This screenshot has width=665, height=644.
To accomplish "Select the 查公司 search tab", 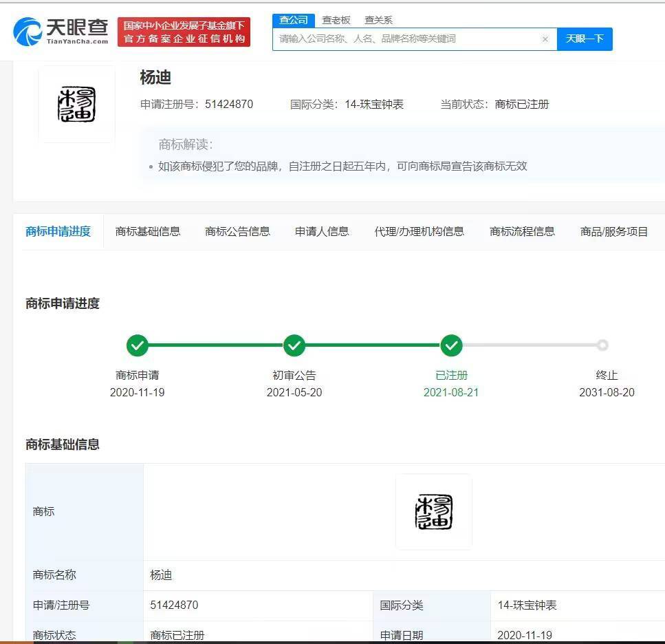I will [x=294, y=20].
